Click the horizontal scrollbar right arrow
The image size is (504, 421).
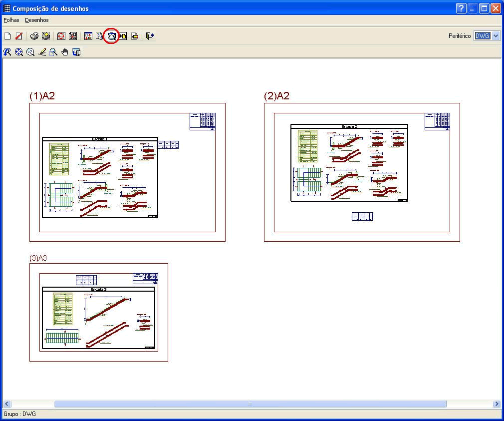tap(497, 404)
